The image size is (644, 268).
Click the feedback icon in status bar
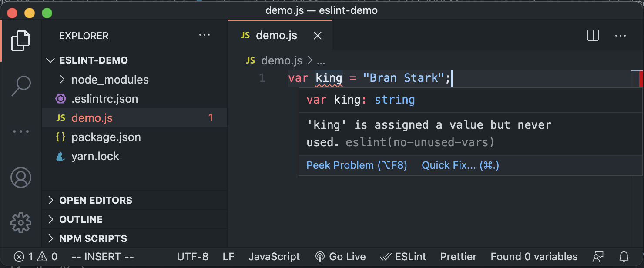point(598,257)
